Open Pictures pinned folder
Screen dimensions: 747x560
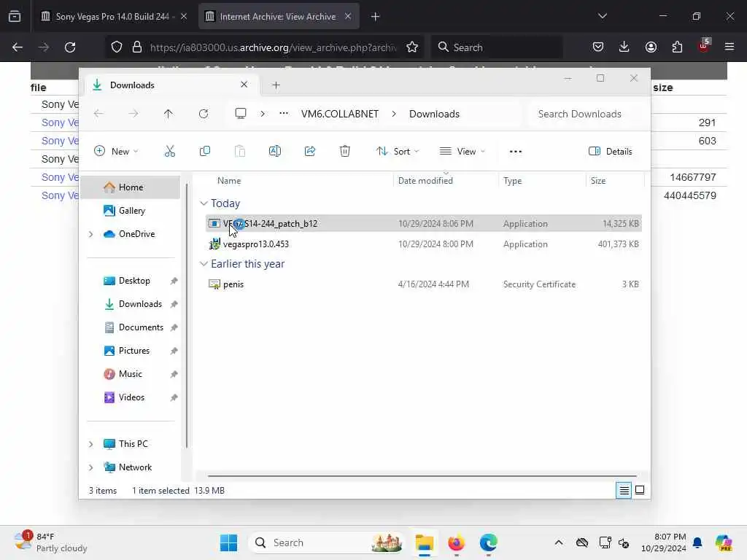[131, 351]
